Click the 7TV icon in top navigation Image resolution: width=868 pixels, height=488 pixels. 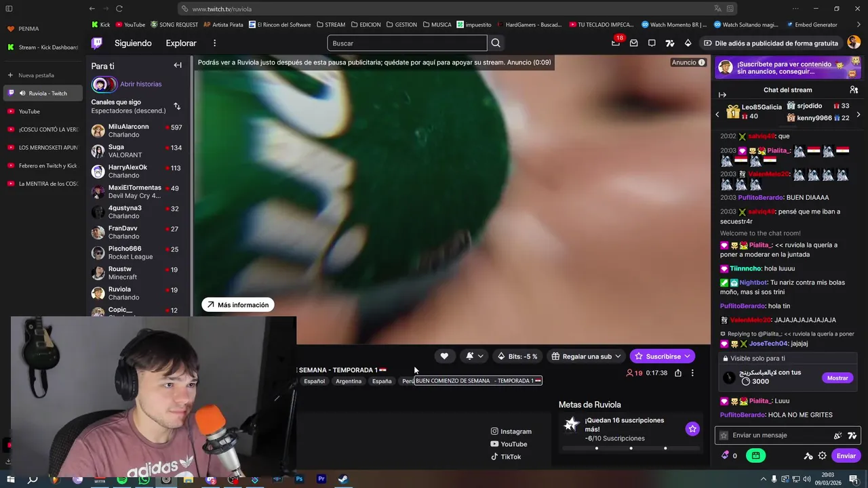[670, 43]
